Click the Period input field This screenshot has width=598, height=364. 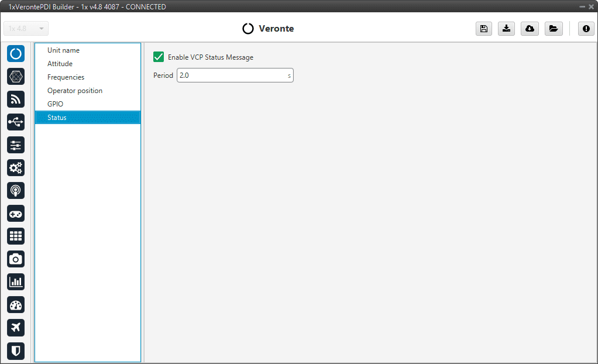(231, 75)
